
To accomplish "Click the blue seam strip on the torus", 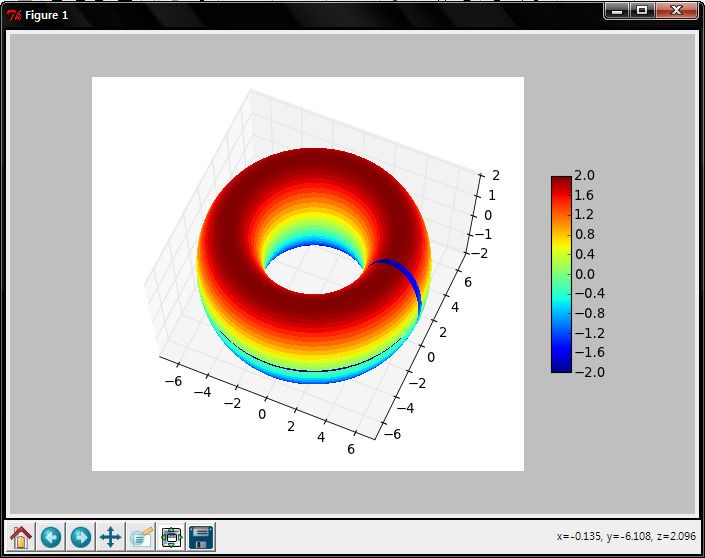I will click(x=408, y=281).
